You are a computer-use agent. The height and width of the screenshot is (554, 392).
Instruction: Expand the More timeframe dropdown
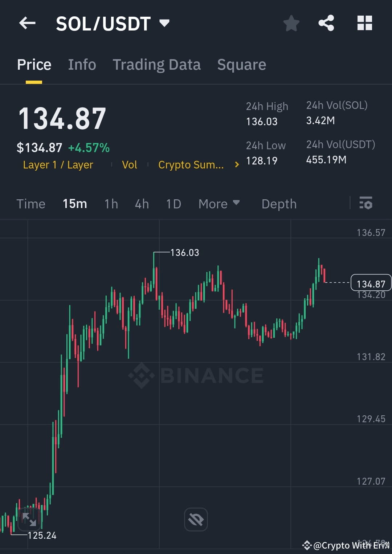coord(219,204)
